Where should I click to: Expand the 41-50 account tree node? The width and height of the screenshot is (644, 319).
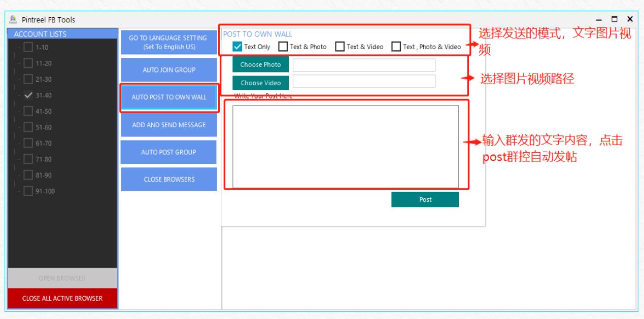coord(20,112)
